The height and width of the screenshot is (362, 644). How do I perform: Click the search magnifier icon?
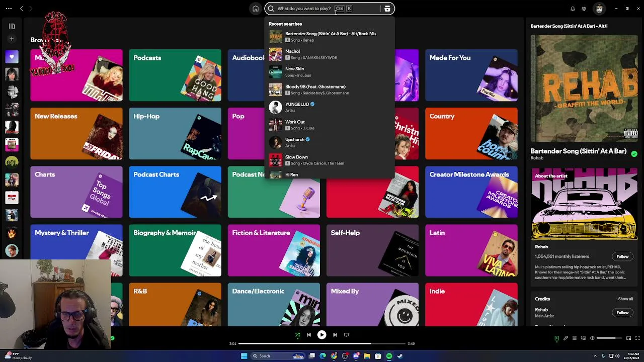coord(271,9)
